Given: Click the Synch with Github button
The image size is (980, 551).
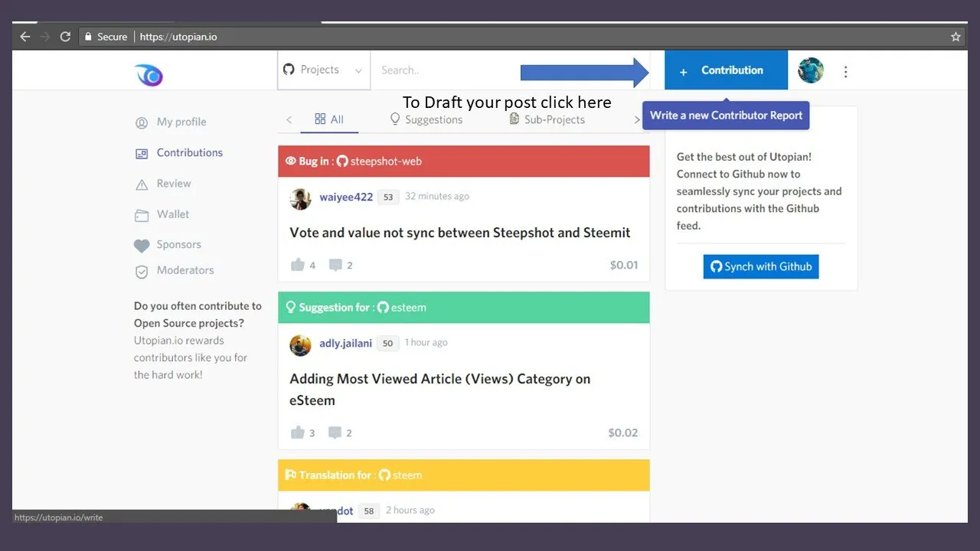Looking at the screenshot, I should coord(761,266).
